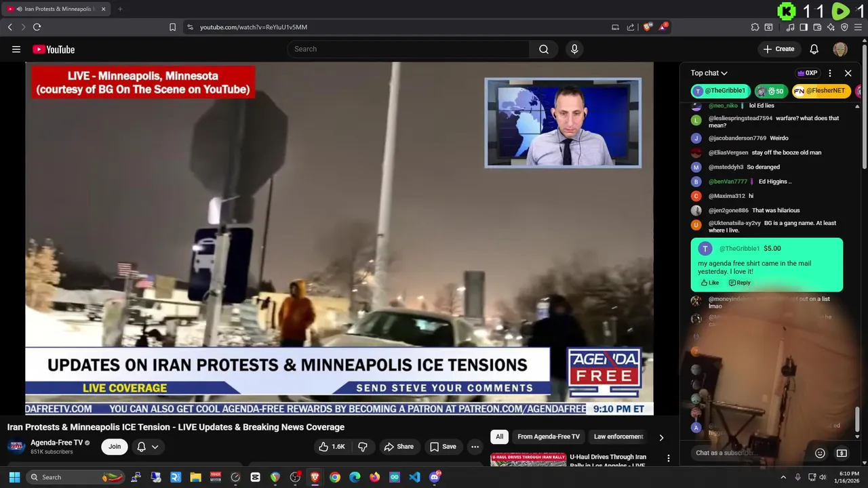This screenshot has width=868, height=488.
Task: Open browser extensions puzzle icon
Action: click(x=755, y=27)
